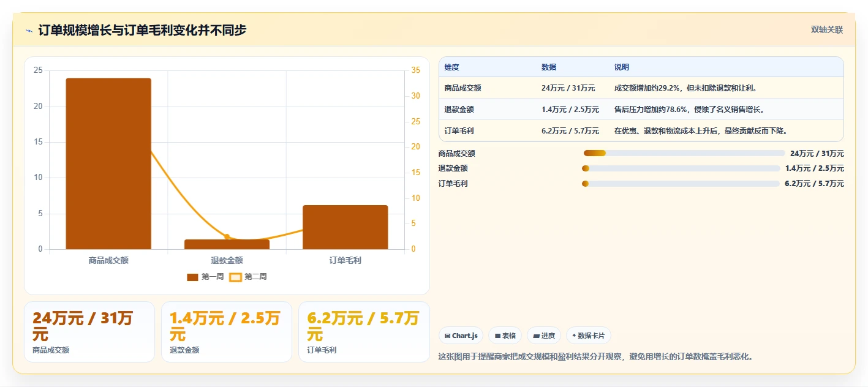Click the 维度 column header
This screenshot has width=868, height=387.
pyautogui.click(x=452, y=67)
